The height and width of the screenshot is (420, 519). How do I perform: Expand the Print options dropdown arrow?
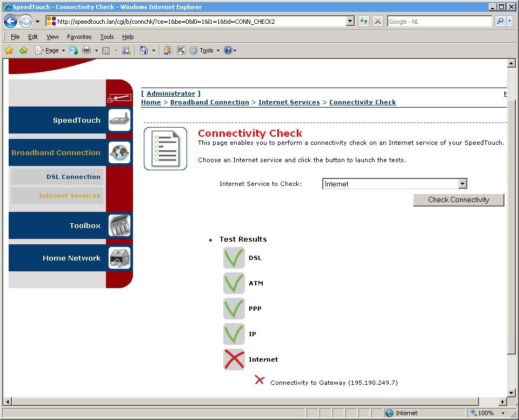[96, 51]
